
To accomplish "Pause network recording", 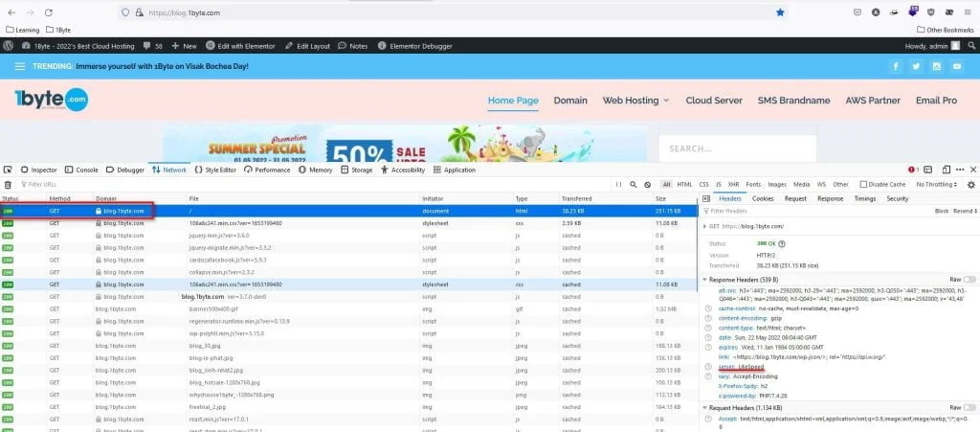I will (x=619, y=185).
